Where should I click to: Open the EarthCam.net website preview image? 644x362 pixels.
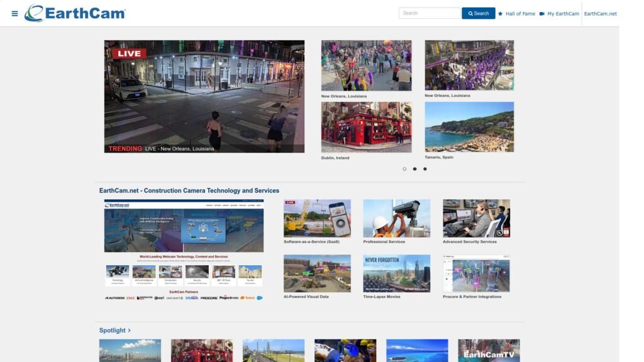184,250
